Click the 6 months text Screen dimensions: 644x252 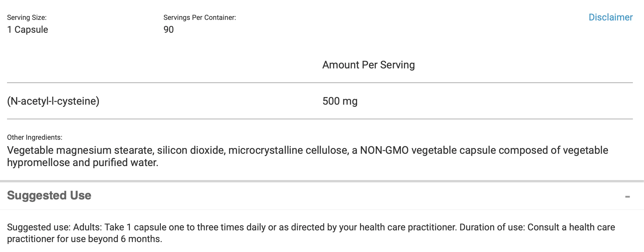[x=141, y=239]
